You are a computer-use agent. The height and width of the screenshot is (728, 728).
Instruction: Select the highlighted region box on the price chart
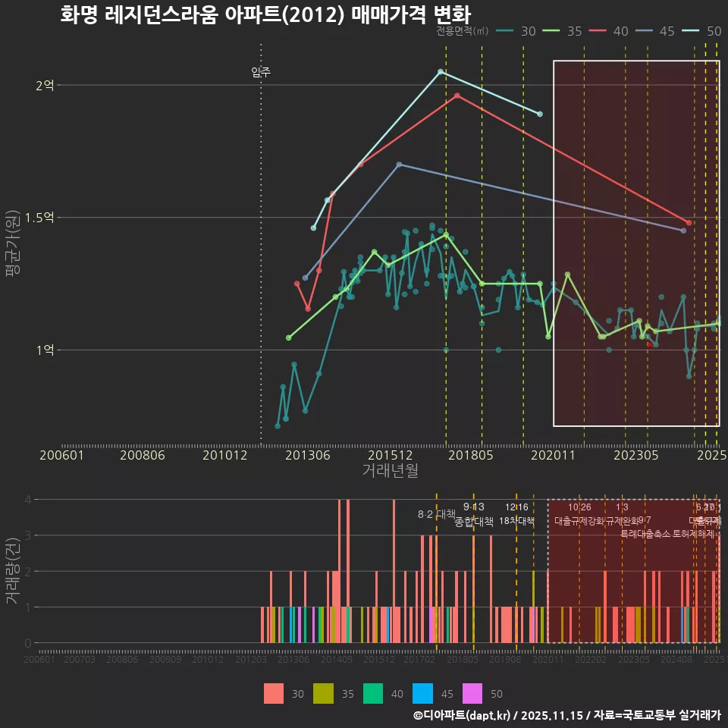click(637, 243)
